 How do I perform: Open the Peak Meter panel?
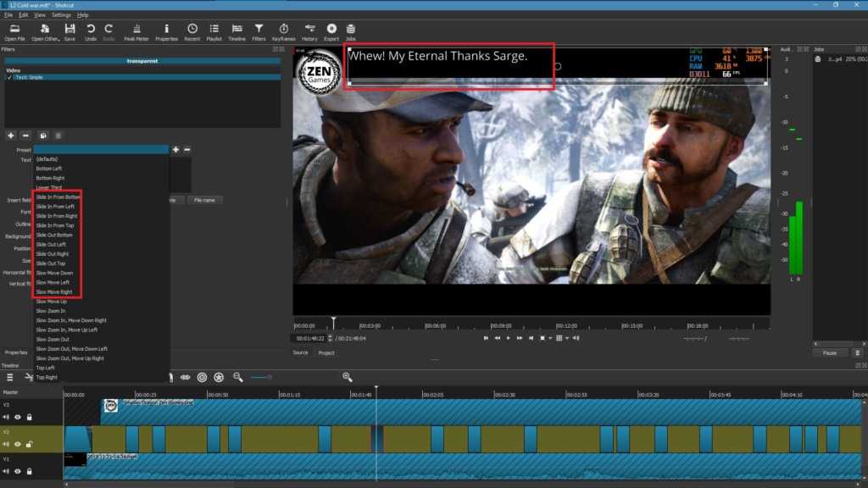[x=136, y=31]
